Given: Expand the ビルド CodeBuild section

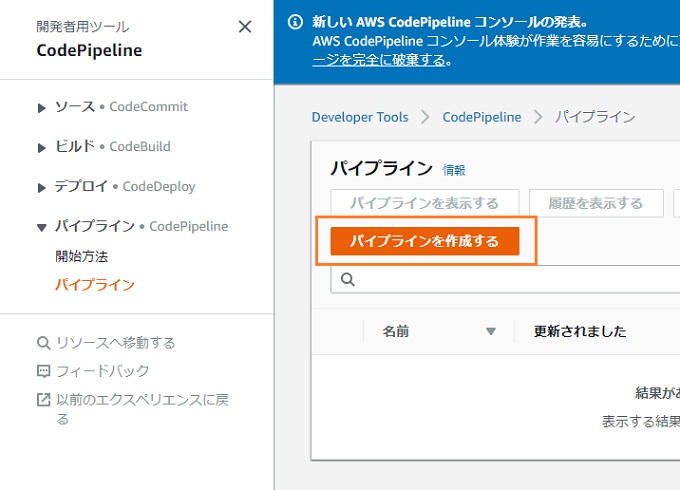Looking at the screenshot, I should tap(42, 148).
